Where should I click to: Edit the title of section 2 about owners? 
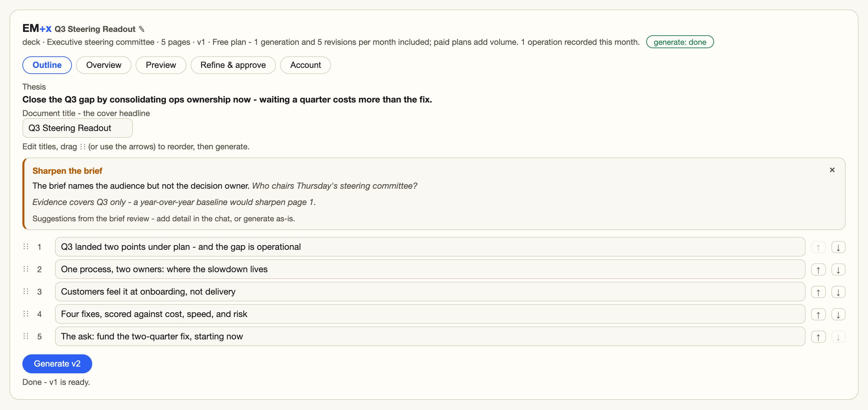pos(430,269)
